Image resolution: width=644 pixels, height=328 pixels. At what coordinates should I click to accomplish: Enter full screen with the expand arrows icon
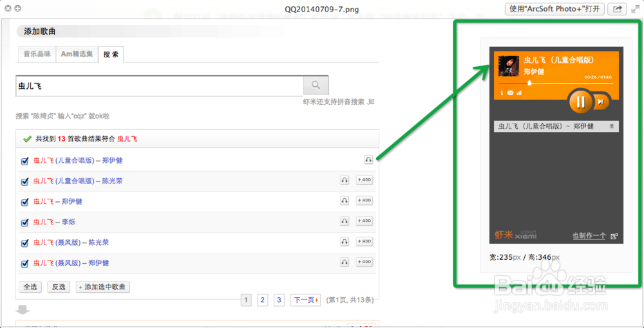[x=634, y=8]
